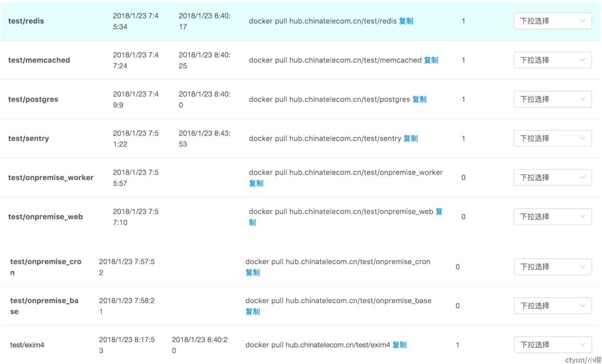This screenshot has height=364, width=602.
Task: Click the 2018/1/23 8:40:25 timestamp for memcached
Action: (x=205, y=61)
